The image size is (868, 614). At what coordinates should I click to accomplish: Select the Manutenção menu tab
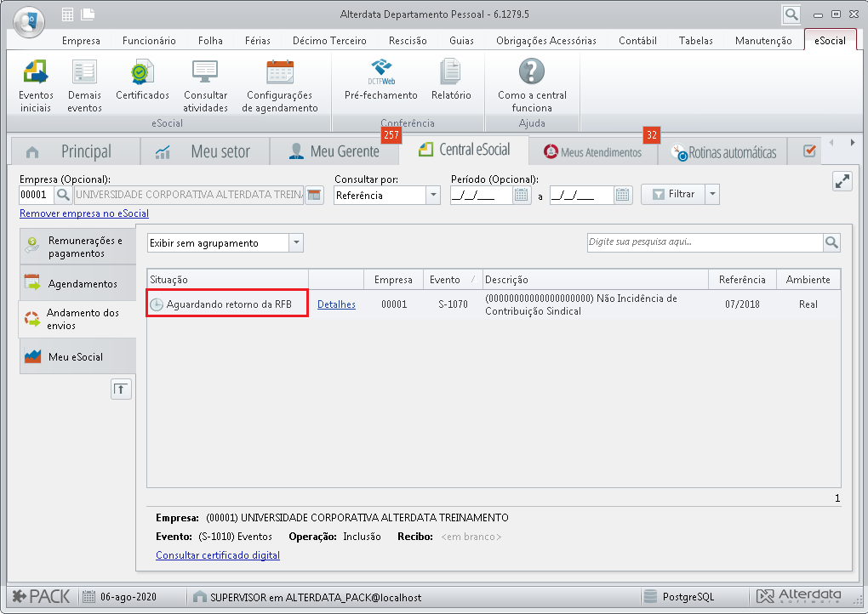click(762, 40)
